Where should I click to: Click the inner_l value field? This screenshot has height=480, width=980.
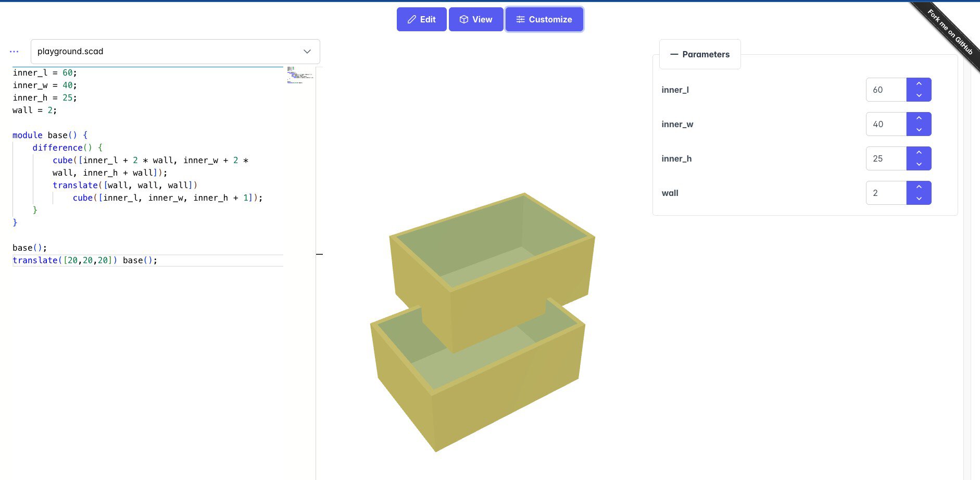tap(886, 90)
